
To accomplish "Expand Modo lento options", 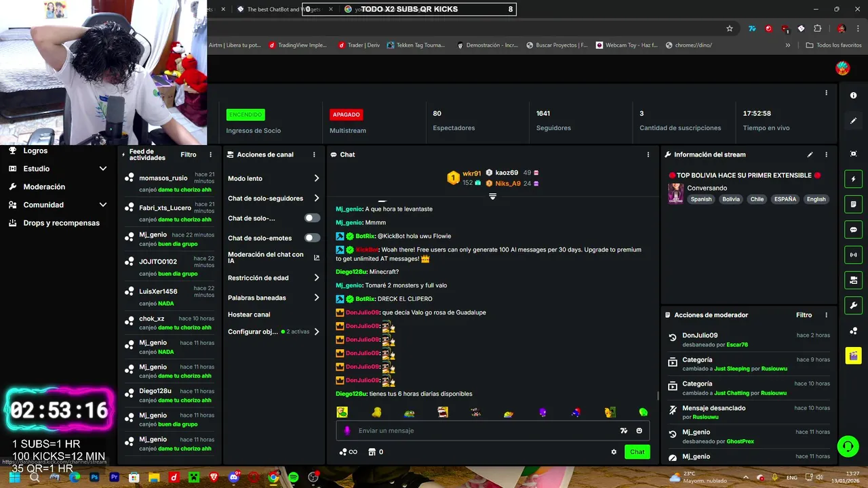I will [317, 178].
